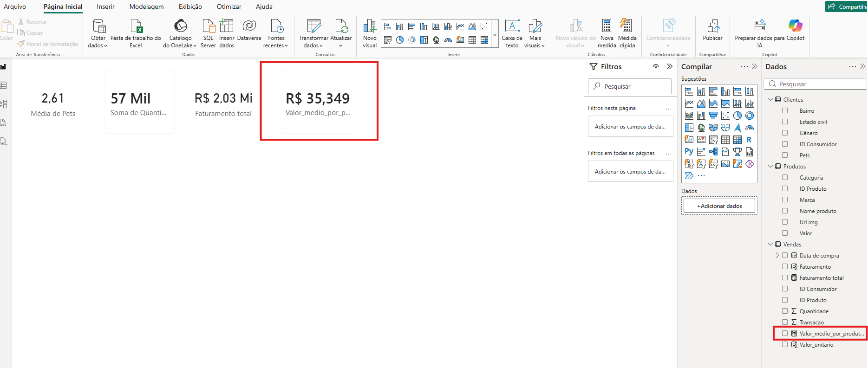The image size is (868, 368).
Task: Open the Model view in left sidebar
Action: (3, 104)
